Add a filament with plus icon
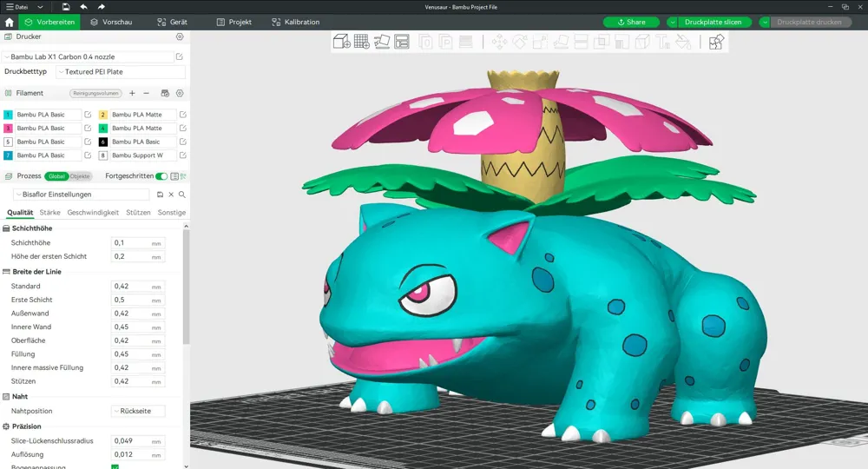The image size is (868, 469). tap(132, 93)
